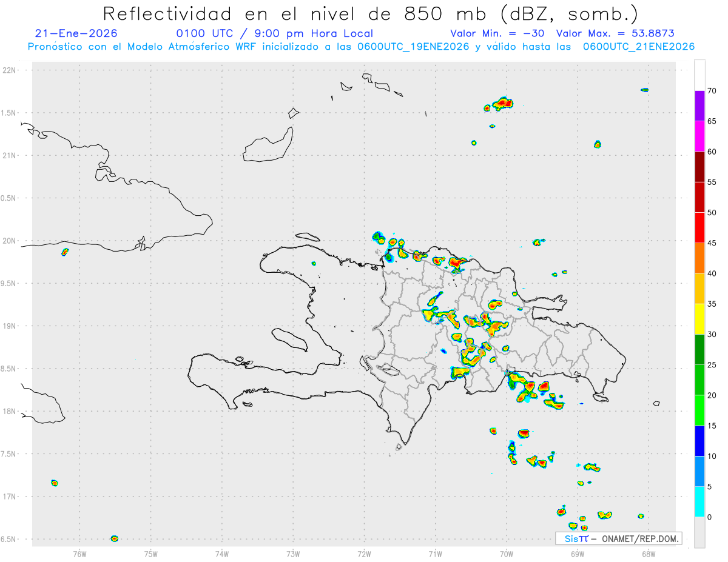Select the date text '21-Ene-2026'
The width and height of the screenshot is (728, 562).
click(76, 33)
